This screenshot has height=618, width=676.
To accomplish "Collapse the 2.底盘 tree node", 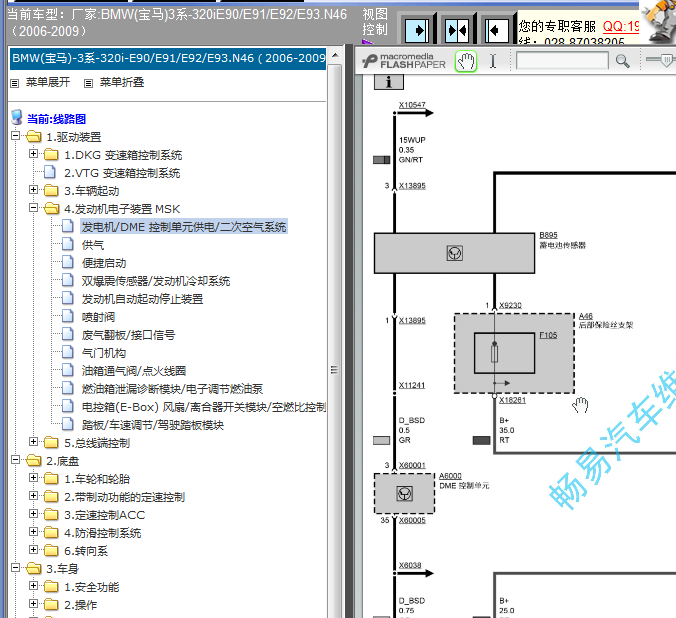I will [16, 460].
